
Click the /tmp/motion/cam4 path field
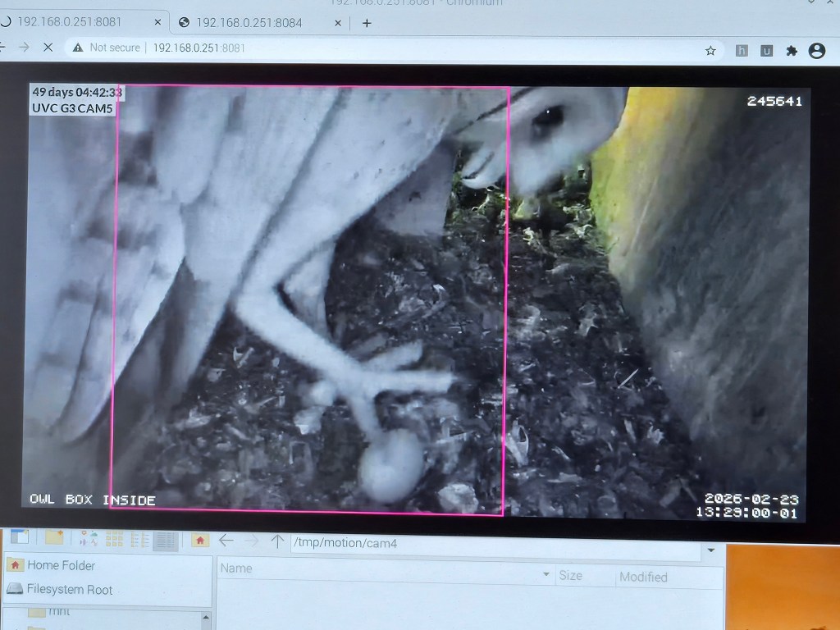(x=492, y=543)
